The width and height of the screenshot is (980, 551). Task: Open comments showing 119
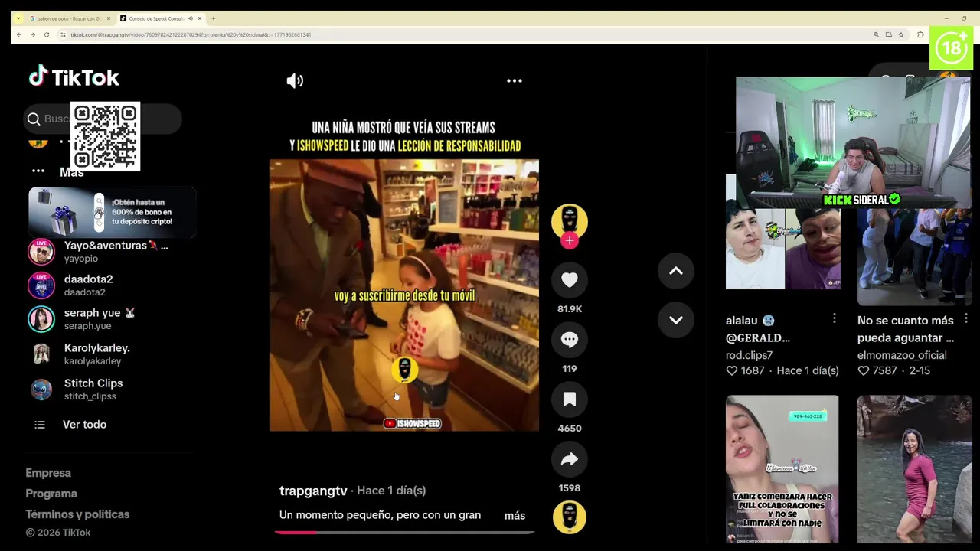click(x=570, y=341)
